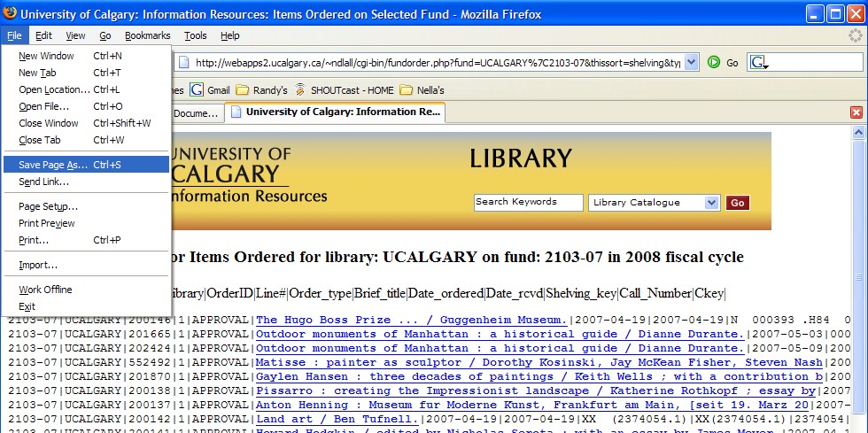The height and width of the screenshot is (433, 868).
Task: Click the Gmail bookmark label
Action: [x=219, y=90]
